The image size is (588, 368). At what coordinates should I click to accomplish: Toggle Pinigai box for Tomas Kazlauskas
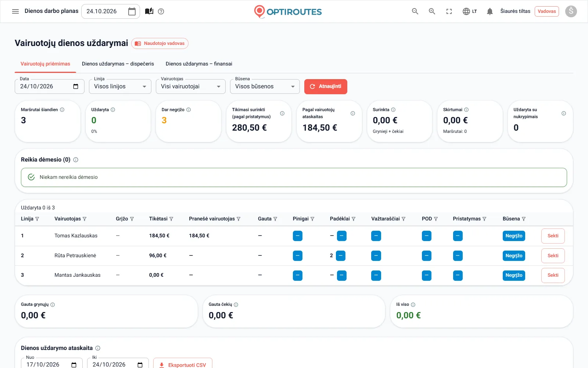pos(298,236)
